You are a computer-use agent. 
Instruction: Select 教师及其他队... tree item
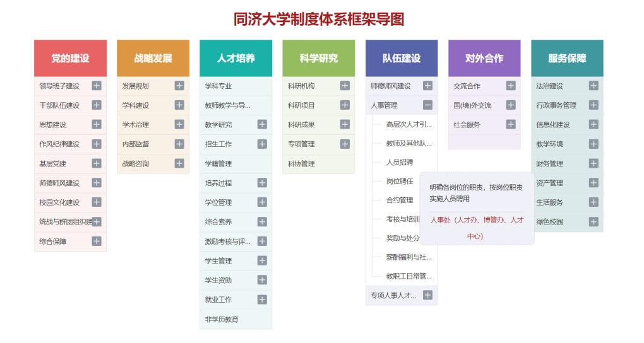click(x=409, y=143)
